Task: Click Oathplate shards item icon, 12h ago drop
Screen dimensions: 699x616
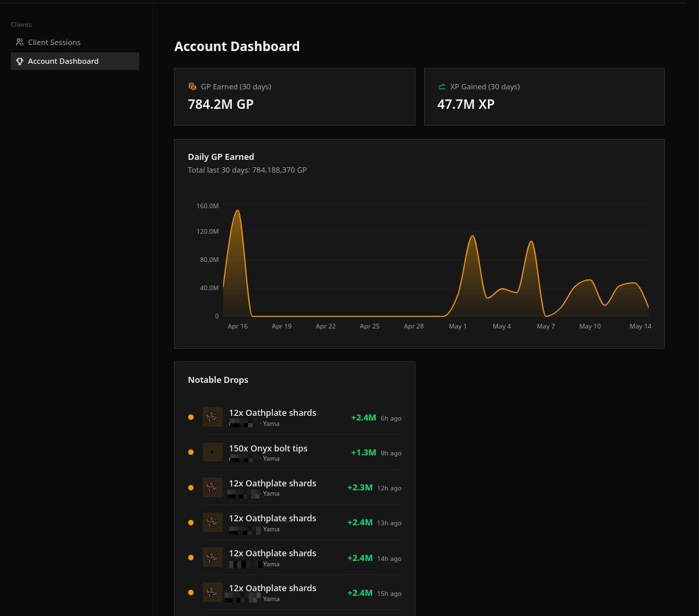Action: [x=212, y=487]
